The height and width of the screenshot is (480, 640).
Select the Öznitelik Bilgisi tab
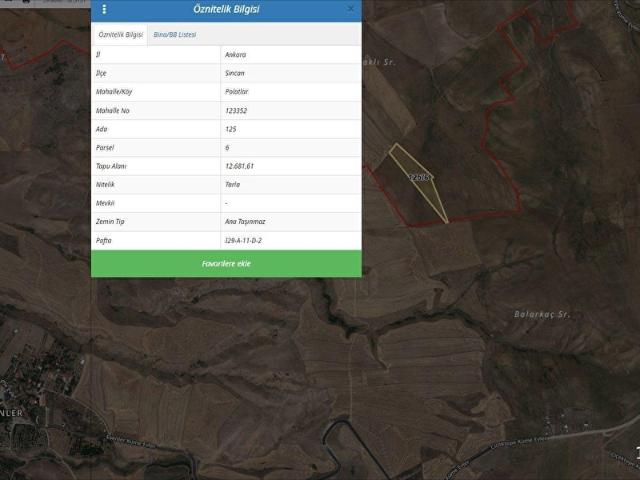[120, 34]
